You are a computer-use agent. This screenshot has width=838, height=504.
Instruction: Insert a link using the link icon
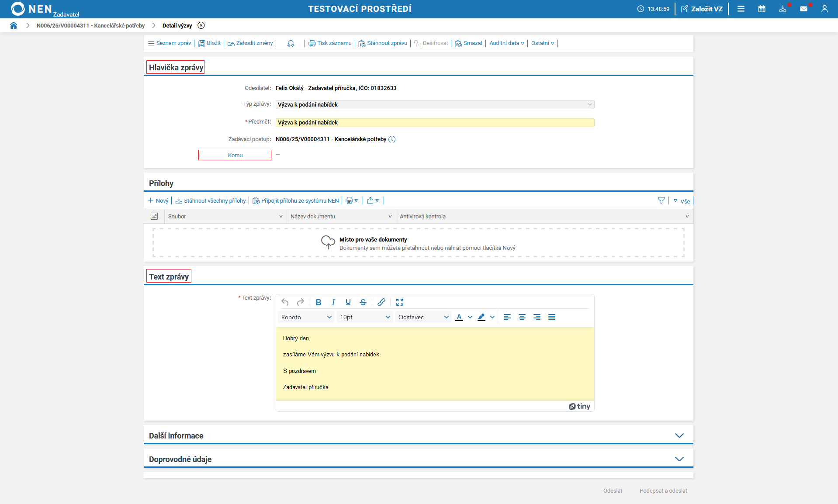coord(381,302)
